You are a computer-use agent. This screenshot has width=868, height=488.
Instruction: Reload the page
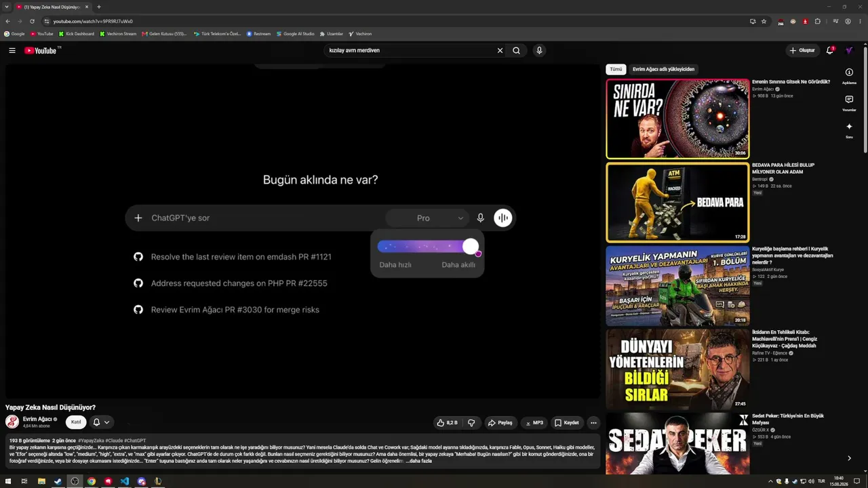pos(32,21)
